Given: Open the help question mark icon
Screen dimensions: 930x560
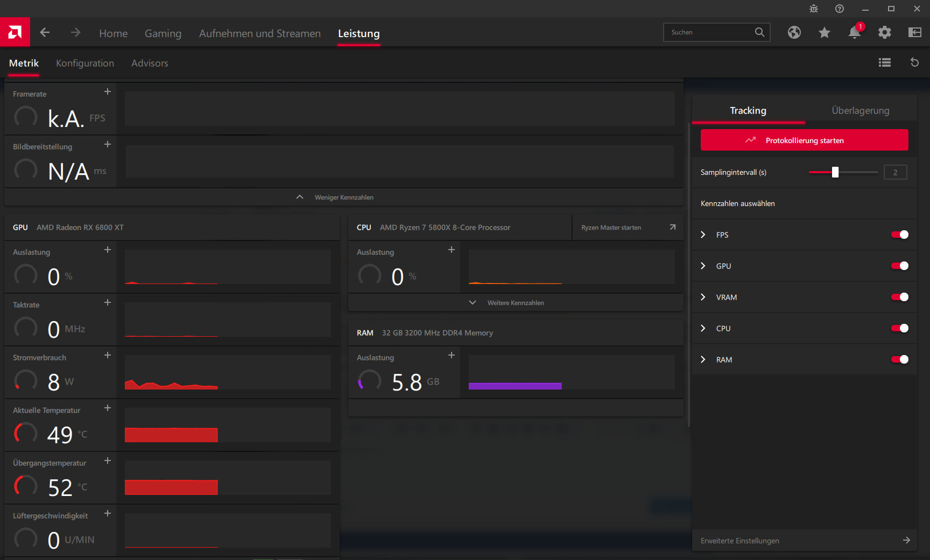Looking at the screenshot, I should click(x=840, y=9).
